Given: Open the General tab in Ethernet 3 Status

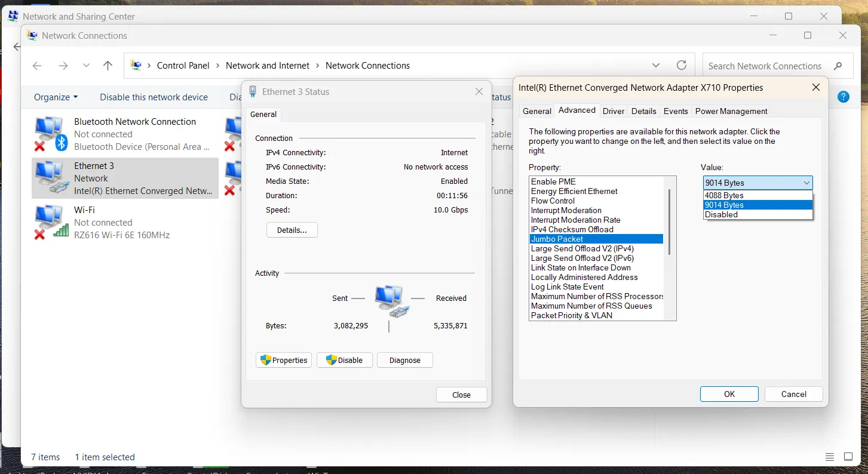Looking at the screenshot, I should [x=263, y=115].
